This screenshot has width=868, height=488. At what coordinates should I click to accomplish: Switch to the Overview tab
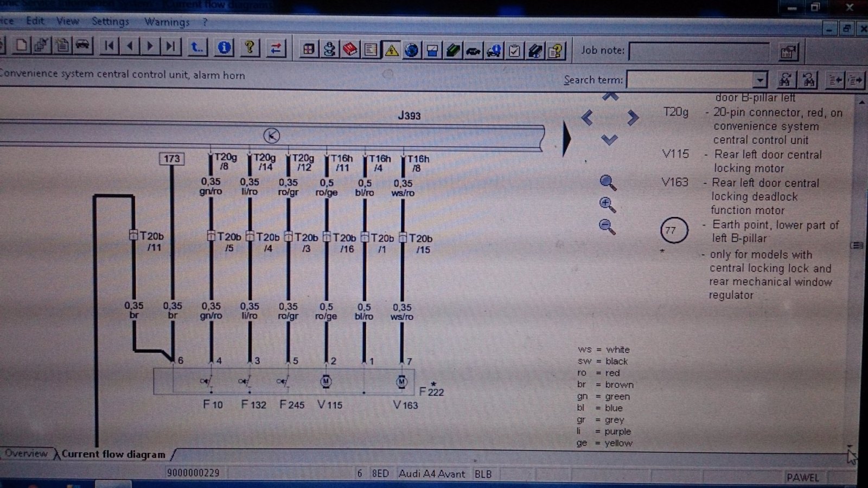pyautogui.click(x=25, y=453)
